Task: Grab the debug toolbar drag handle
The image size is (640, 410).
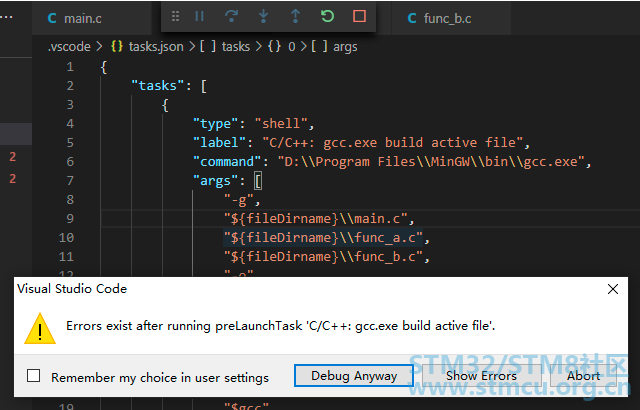Action: pos(176,17)
